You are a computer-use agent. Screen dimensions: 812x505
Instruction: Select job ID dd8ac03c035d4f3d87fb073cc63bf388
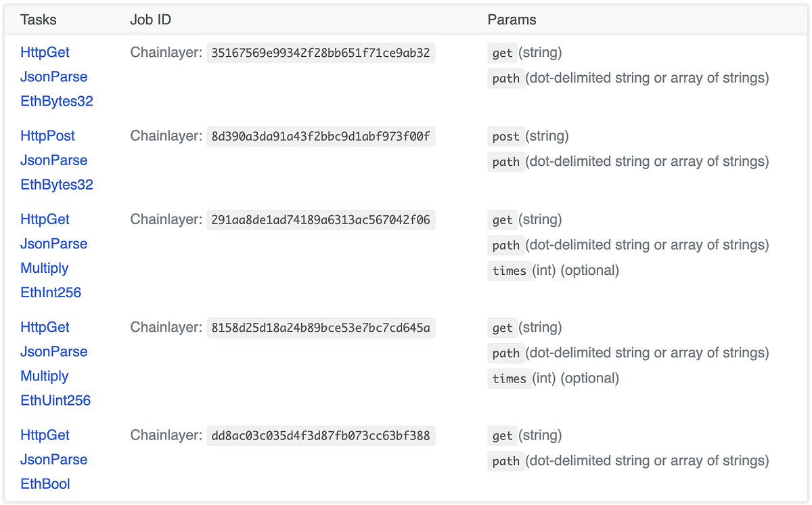click(321, 435)
